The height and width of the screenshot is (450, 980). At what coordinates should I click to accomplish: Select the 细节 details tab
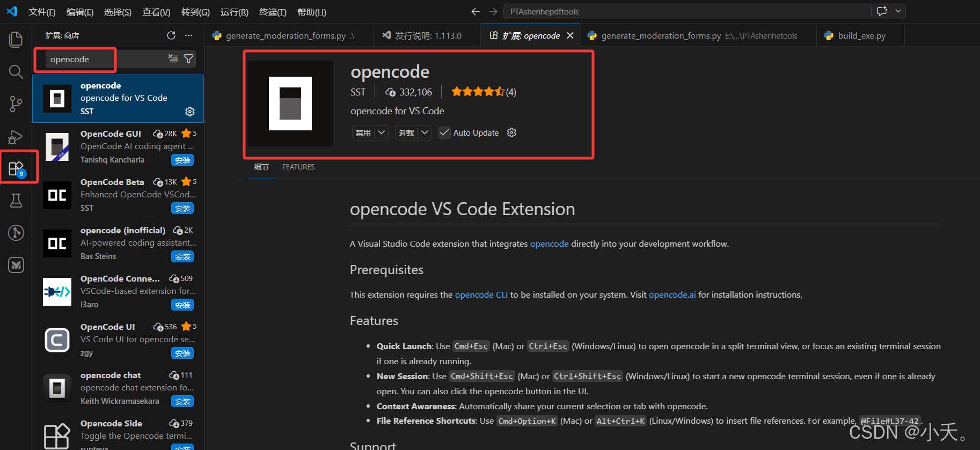(261, 167)
